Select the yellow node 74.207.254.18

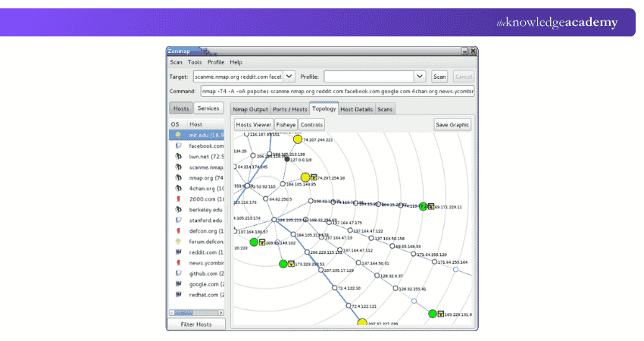click(305, 177)
